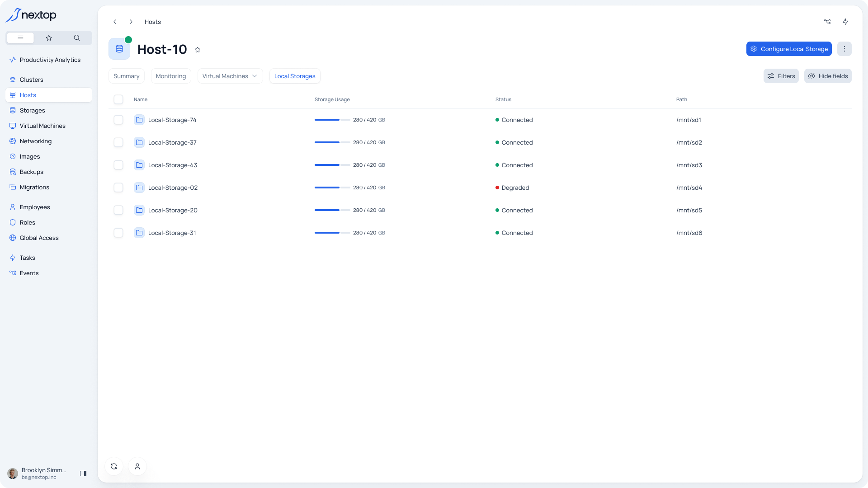The height and width of the screenshot is (488, 868).
Task: Navigate forward with right arrow
Action: (131, 22)
